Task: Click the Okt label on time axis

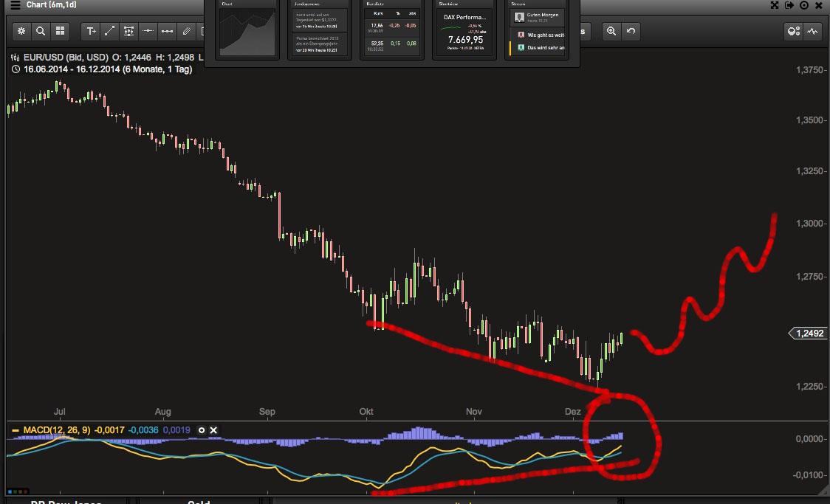Action: click(366, 412)
